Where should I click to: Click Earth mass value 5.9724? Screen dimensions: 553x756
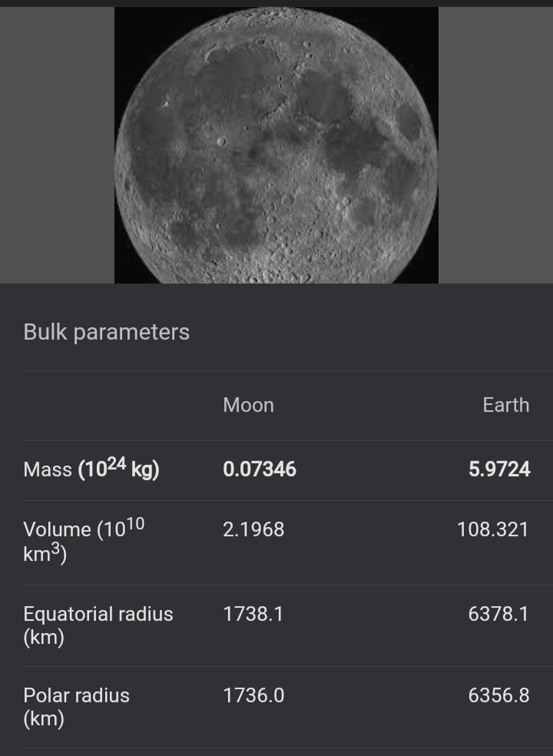click(499, 469)
